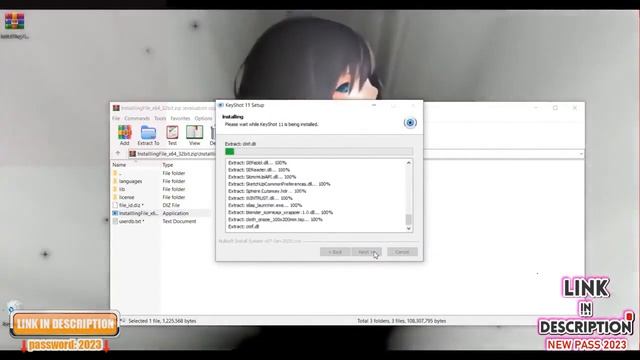Open the WinRAR File menu
640x360 pixels.
116,118
